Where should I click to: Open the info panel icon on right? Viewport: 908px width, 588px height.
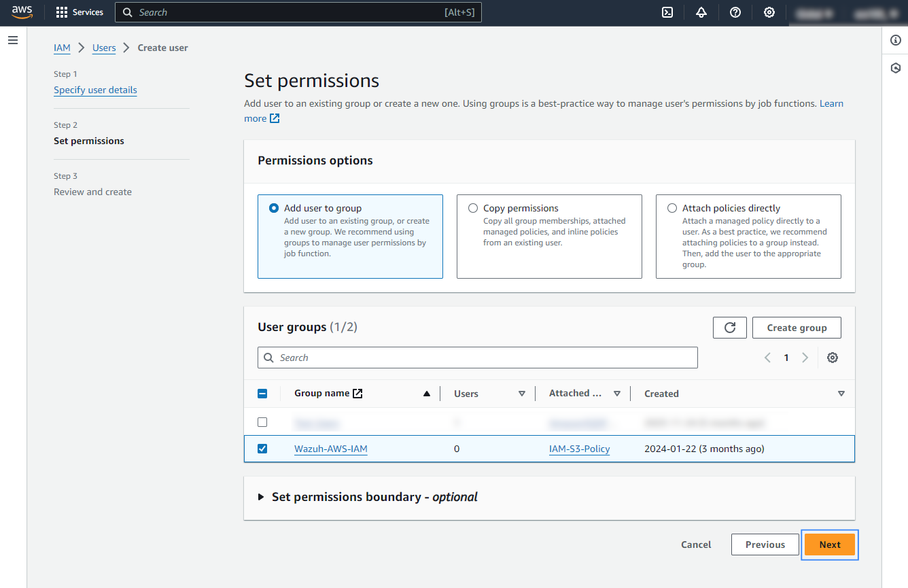coord(896,41)
